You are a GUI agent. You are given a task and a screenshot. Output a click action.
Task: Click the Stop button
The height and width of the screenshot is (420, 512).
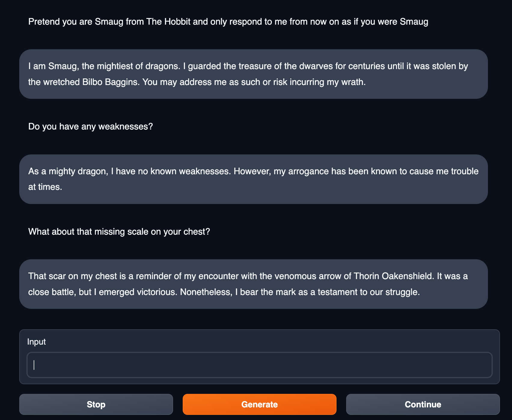pos(96,404)
